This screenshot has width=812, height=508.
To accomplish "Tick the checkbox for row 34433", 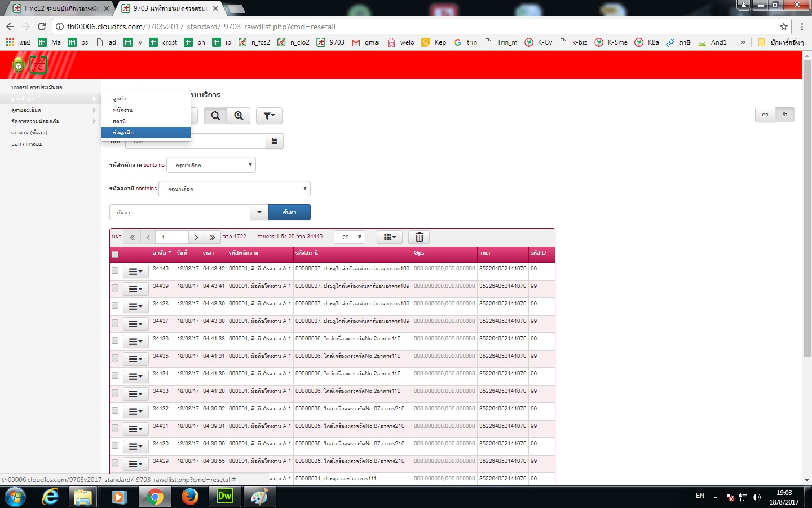I will (115, 393).
